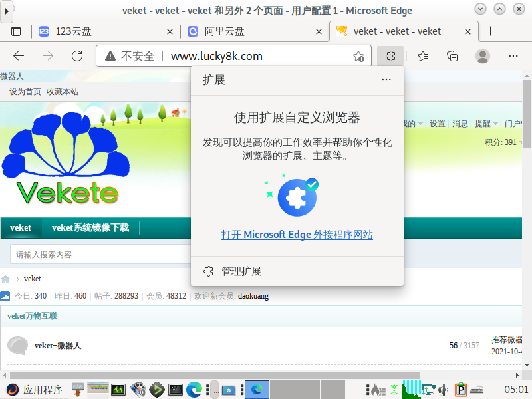Viewport: 532px width, 399px height.
Task: Open the 消息 link in the header
Action: coord(460,124)
